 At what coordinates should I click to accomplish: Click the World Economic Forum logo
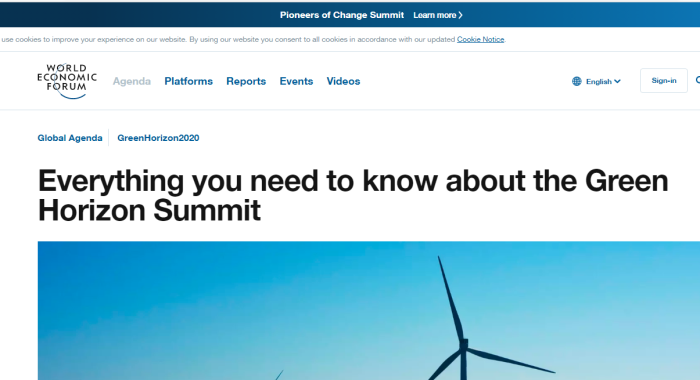click(x=67, y=81)
